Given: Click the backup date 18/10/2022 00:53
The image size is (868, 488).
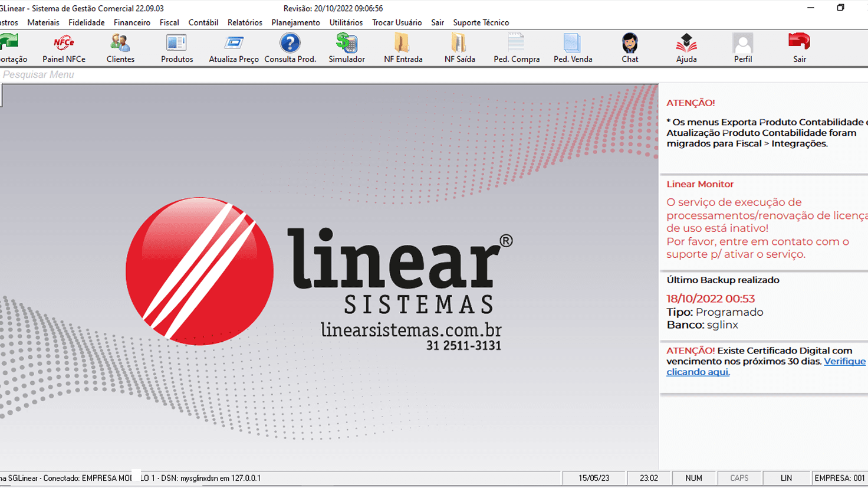Looking at the screenshot, I should [711, 299].
